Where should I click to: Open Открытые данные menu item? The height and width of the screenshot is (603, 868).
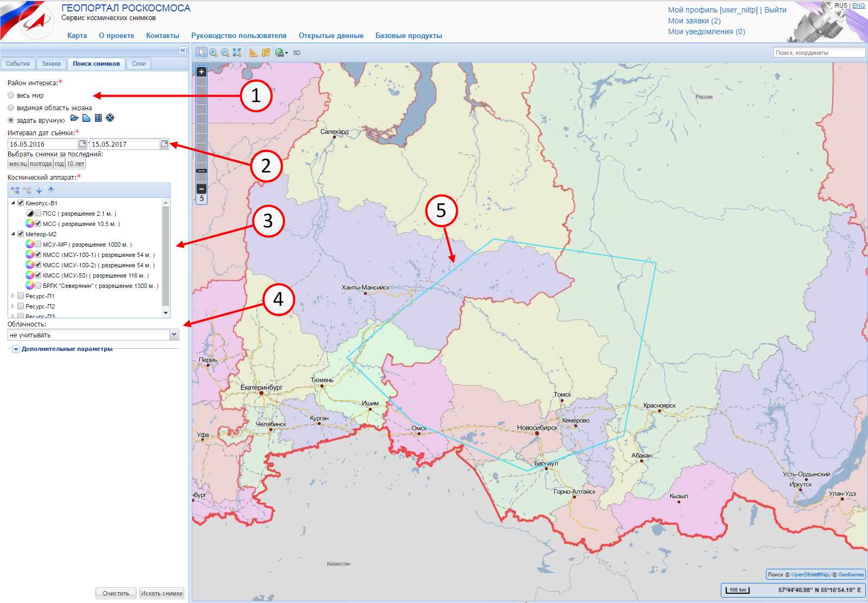pyautogui.click(x=331, y=36)
